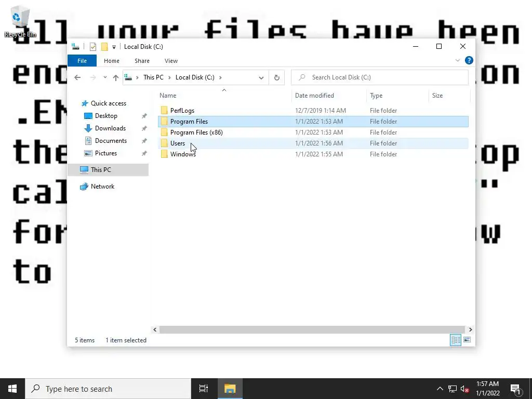Go forward with the Forward arrow
Viewport: 532px width, 399px height.
click(x=92, y=77)
